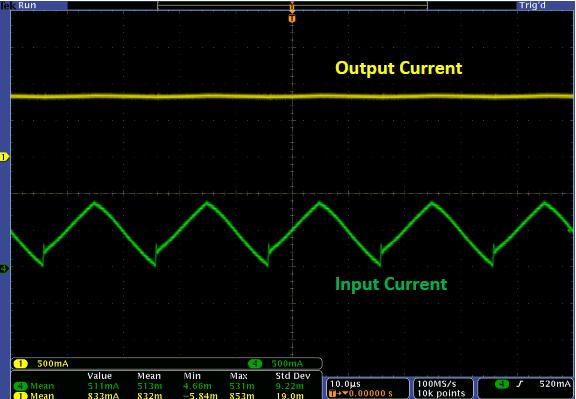
Task: Click the green trigger source 4 badge
Action: coord(502,384)
